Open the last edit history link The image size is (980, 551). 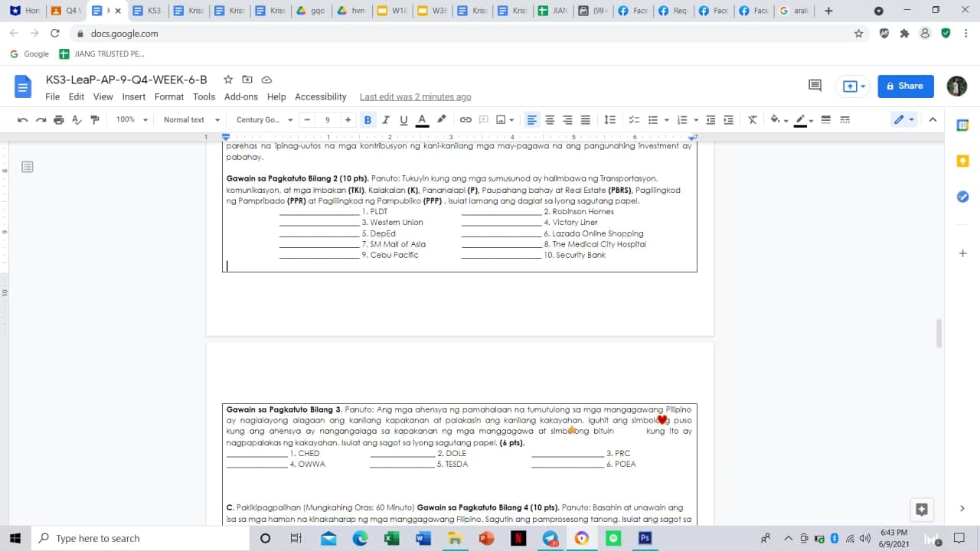416,97
